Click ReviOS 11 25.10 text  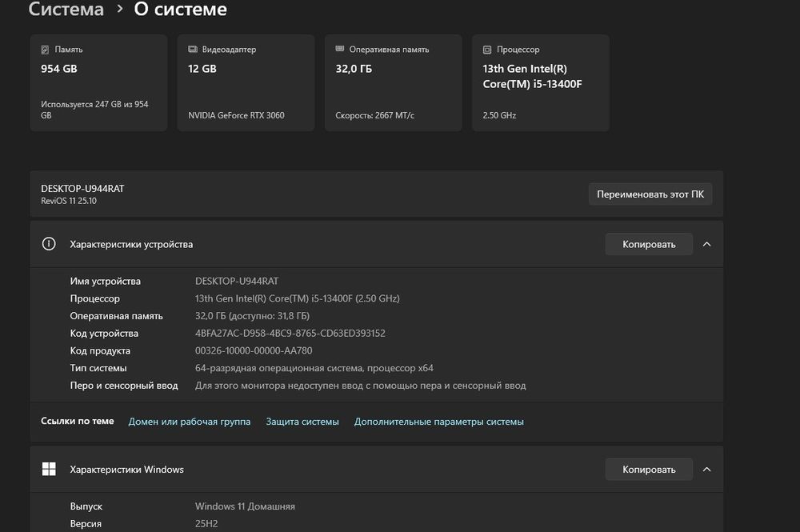point(69,201)
